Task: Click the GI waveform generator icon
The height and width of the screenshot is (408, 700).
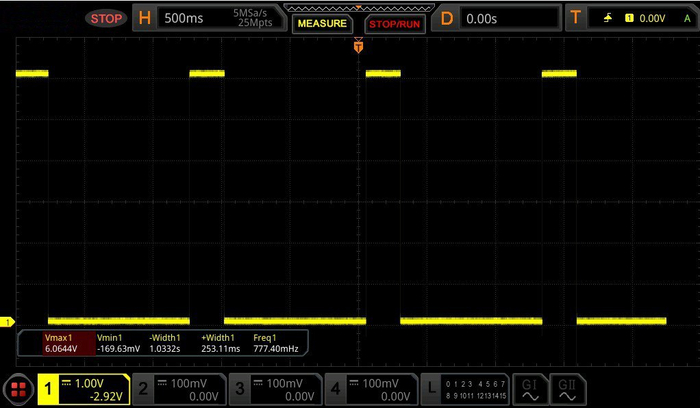Action: coord(530,390)
